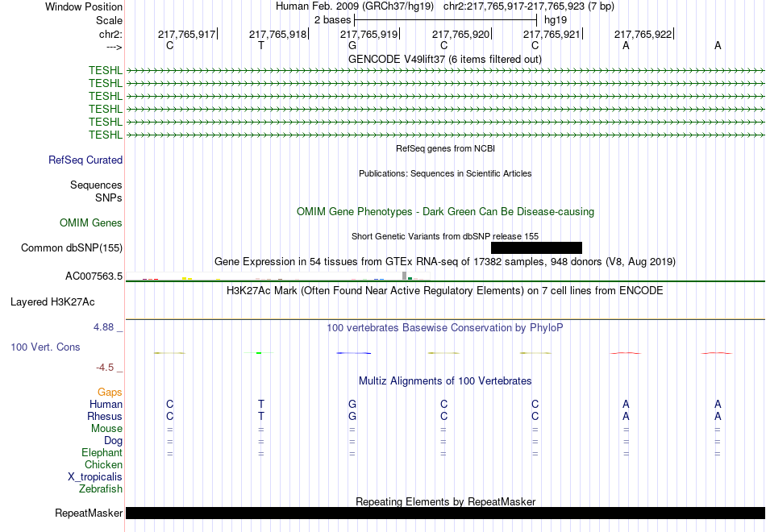Click base T in the chr2 sequence row
This screenshot has width=766, height=532.
(261, 45)
